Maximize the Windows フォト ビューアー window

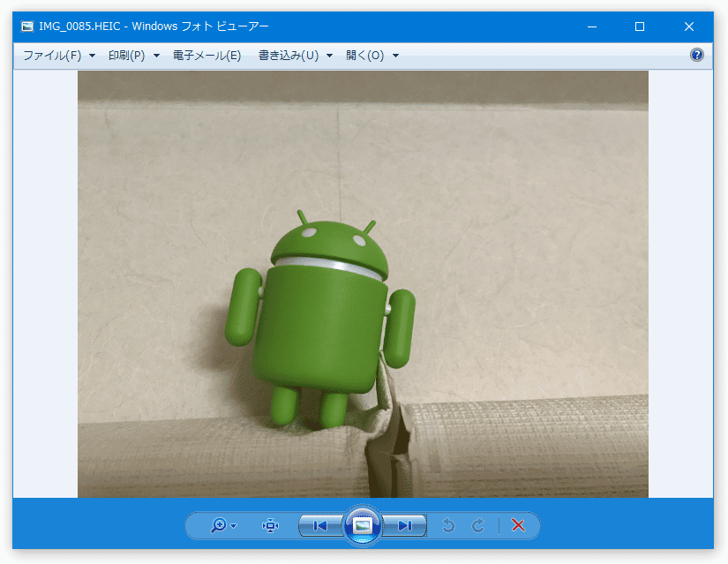coord(640,26)
